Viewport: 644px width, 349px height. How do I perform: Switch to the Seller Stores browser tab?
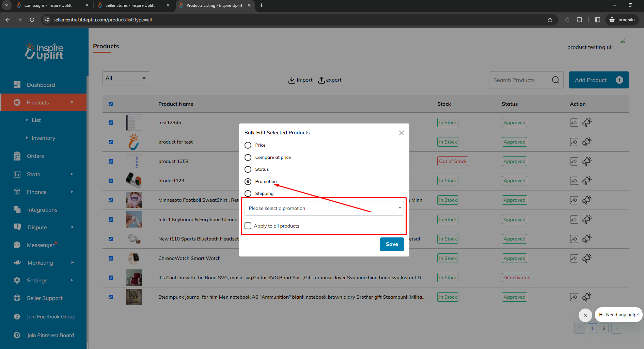130,5
